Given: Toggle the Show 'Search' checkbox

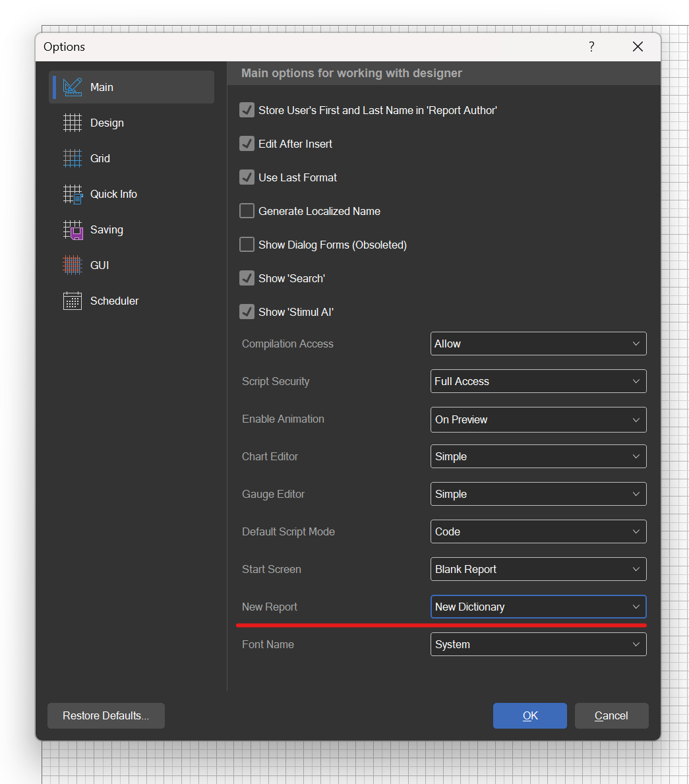Looking at the screenshot, I should click(247, 278).
